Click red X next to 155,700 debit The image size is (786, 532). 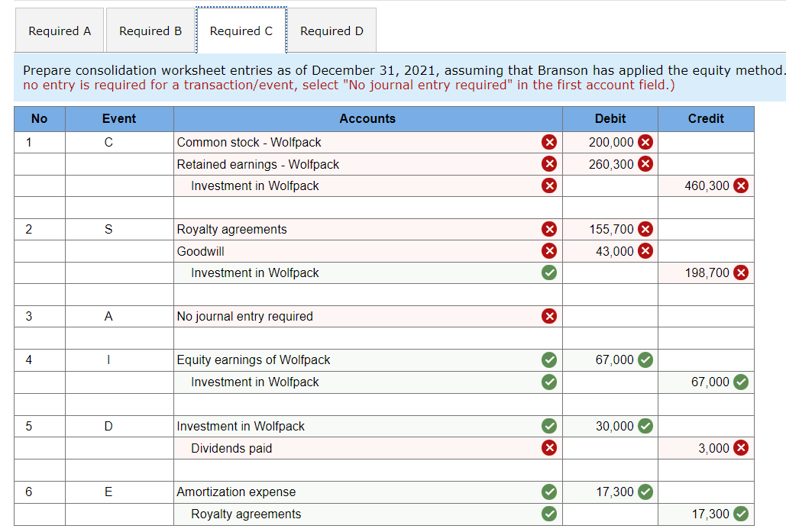645,229
